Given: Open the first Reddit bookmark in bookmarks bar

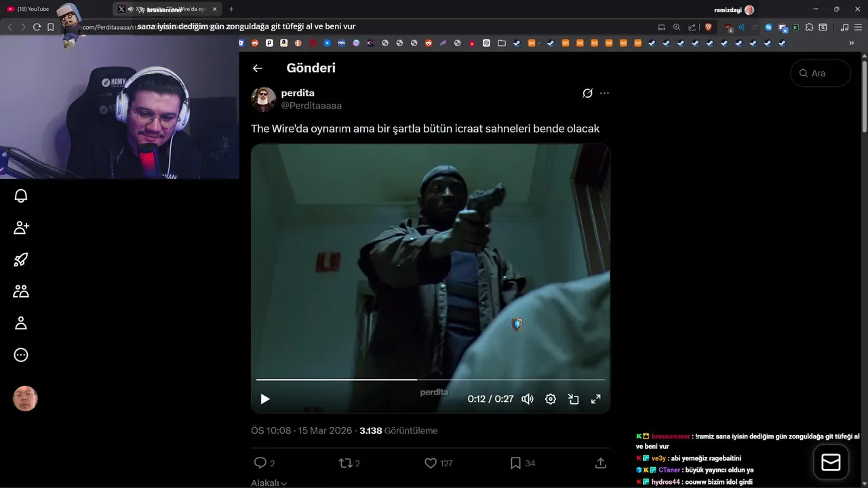Looking at the screenshot, I should click(x=255, y=43).
